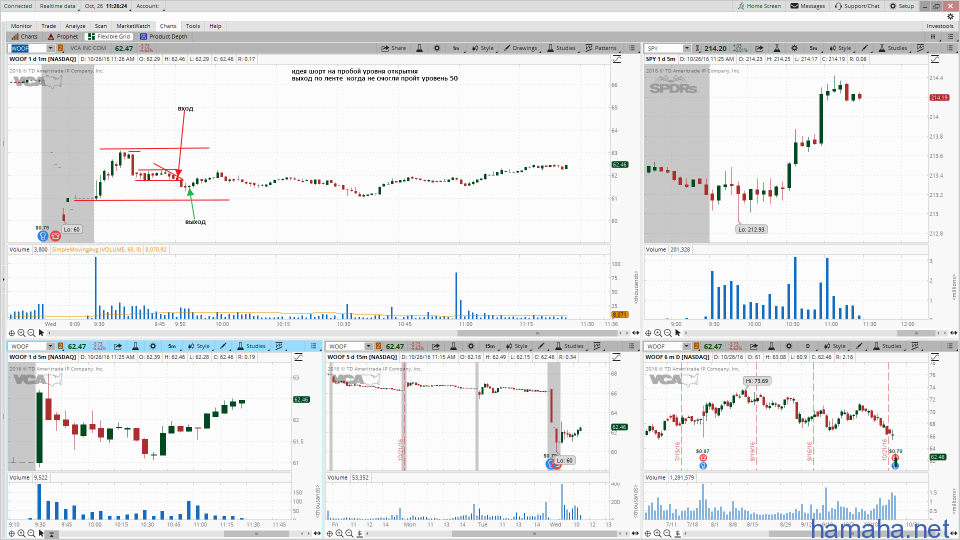Select the Prophet sub-tab
The width and height of the screenshot is (960, 540).
tap(63, 36)
